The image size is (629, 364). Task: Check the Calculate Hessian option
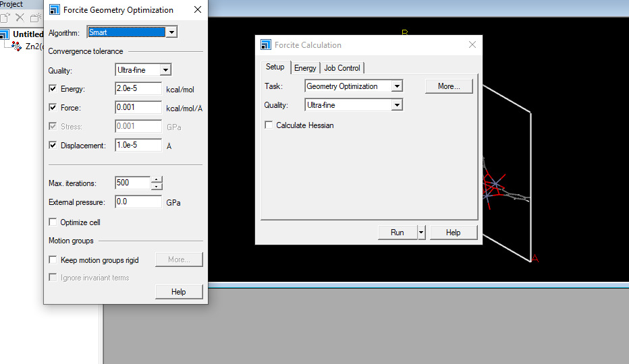[x=269, y=125]
